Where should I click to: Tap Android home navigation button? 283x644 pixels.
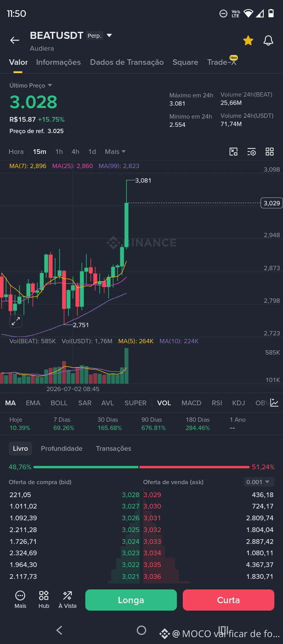(141, 630)
